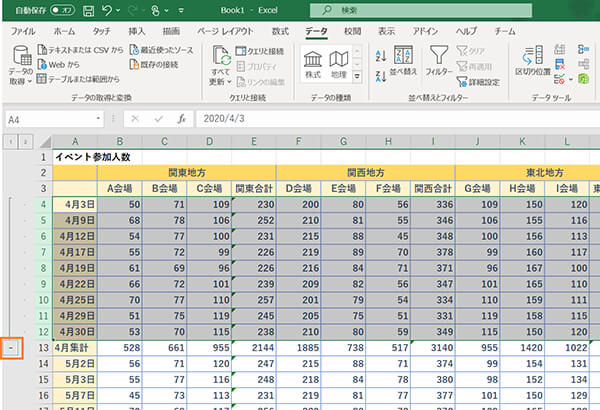Click the Data Validation icon
This screenshot has width=600, height=410.
point(559,79)
